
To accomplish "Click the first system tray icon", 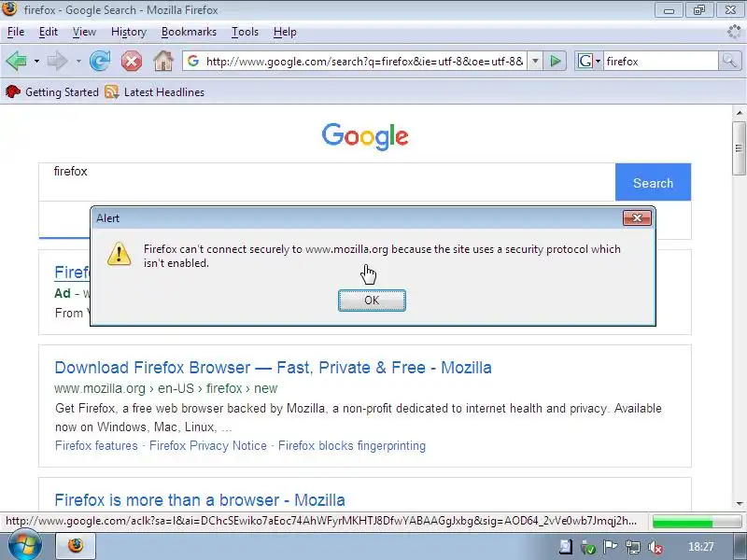I will coord(566,547).
